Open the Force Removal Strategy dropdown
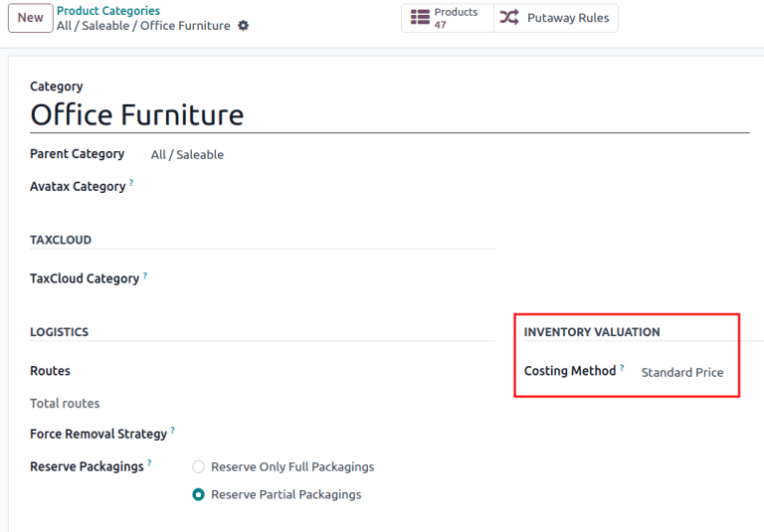764x532 pixels. coord(328,435)
